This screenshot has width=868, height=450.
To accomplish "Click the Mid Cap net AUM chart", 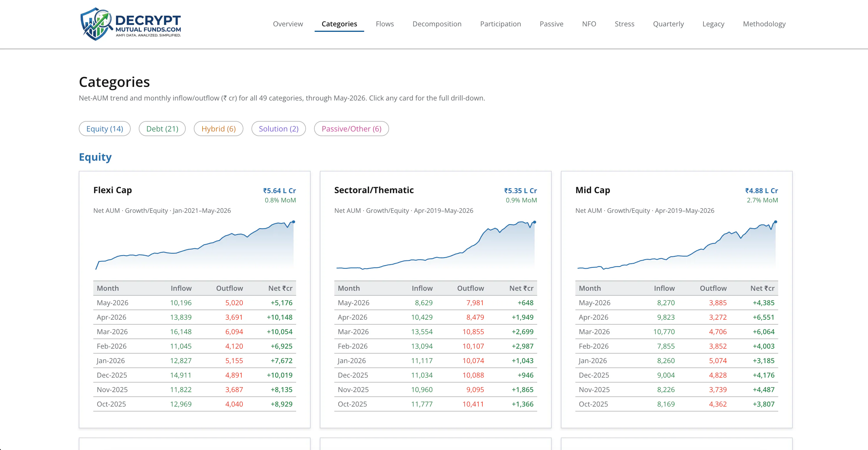I will point(676,245).
